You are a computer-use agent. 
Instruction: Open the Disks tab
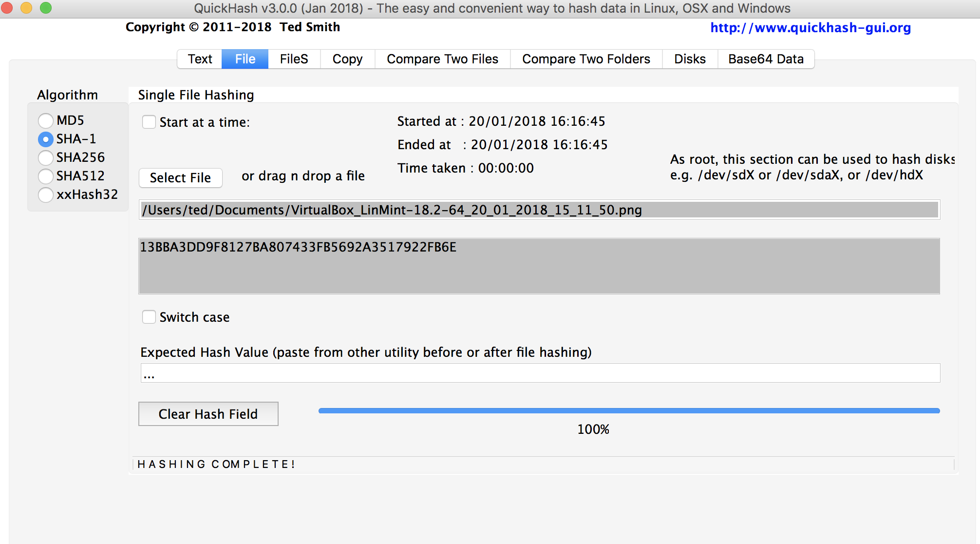point(690,59)
